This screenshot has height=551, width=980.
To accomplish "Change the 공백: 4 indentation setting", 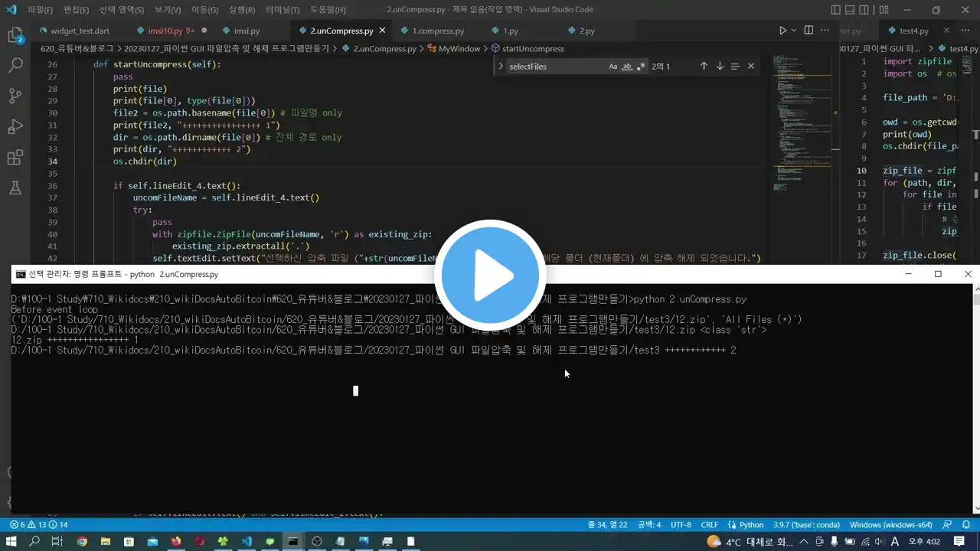I will click(x=648, y=525).
